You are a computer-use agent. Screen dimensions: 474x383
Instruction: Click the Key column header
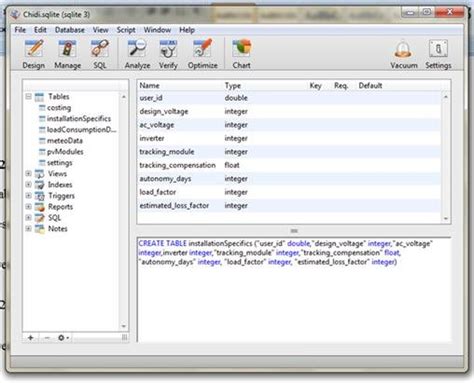tap(315, 85)
